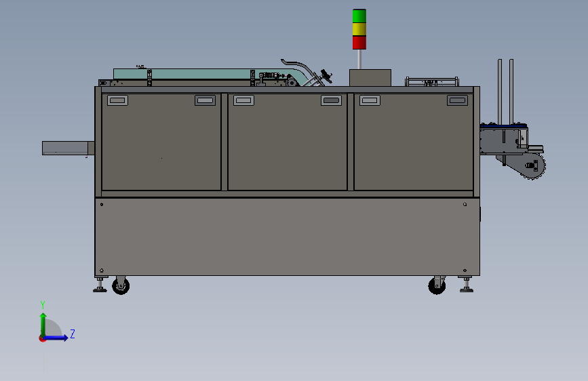Pick the right leveling foot
This screenshot has width=588, height=381.
click(x=466, y=284)
